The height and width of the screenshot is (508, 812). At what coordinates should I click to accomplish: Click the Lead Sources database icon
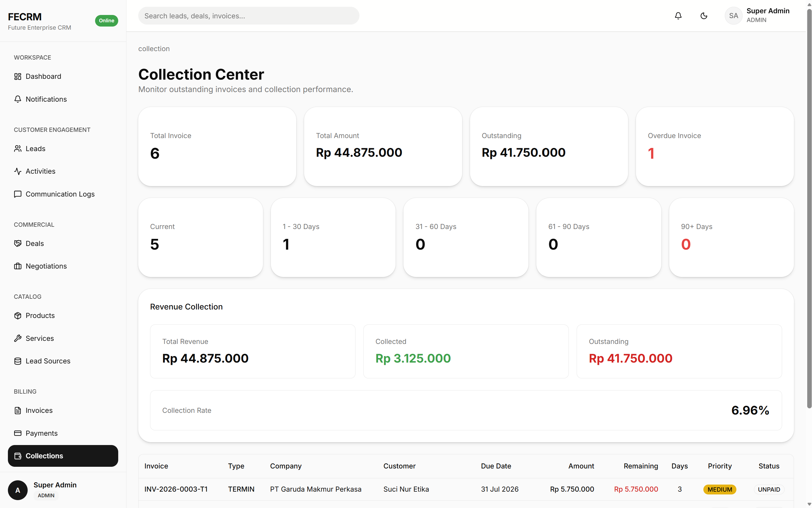pyautogui.click(x=18, y=361)
